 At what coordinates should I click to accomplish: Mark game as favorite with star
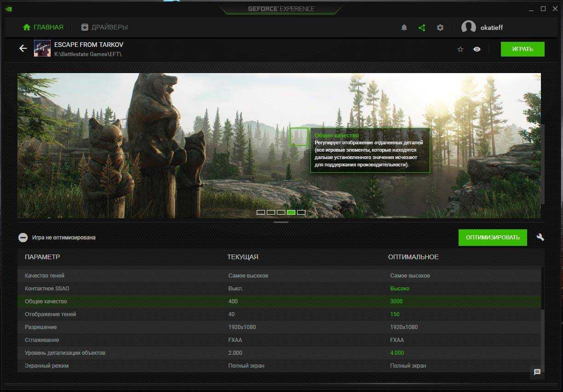click(460, 49)
